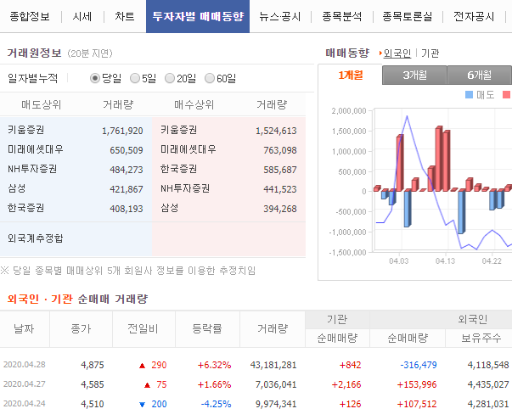
Task: Click sell volume 650,509
Action: click(127, 150)
